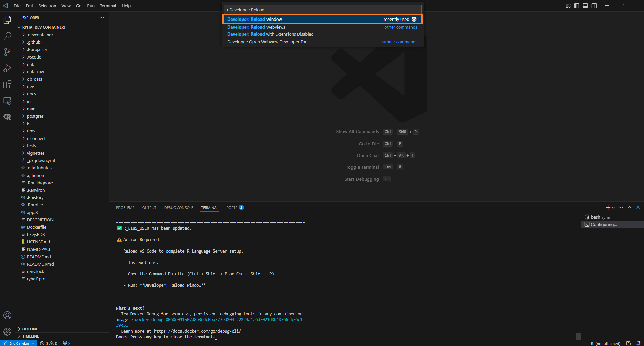
Task: Collapse the RYHA [DEV CONTAINER] root folder
Action: click(62, 27)
